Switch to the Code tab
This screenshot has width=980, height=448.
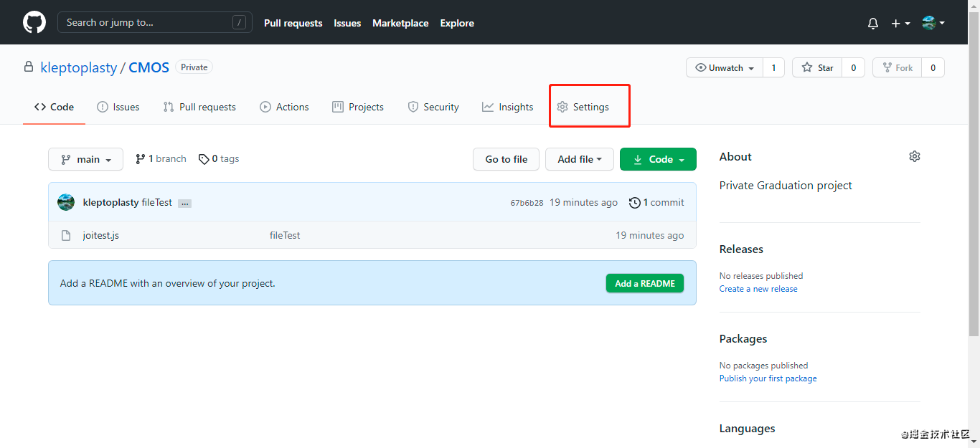pyautogui.click(x=54, y=107)
